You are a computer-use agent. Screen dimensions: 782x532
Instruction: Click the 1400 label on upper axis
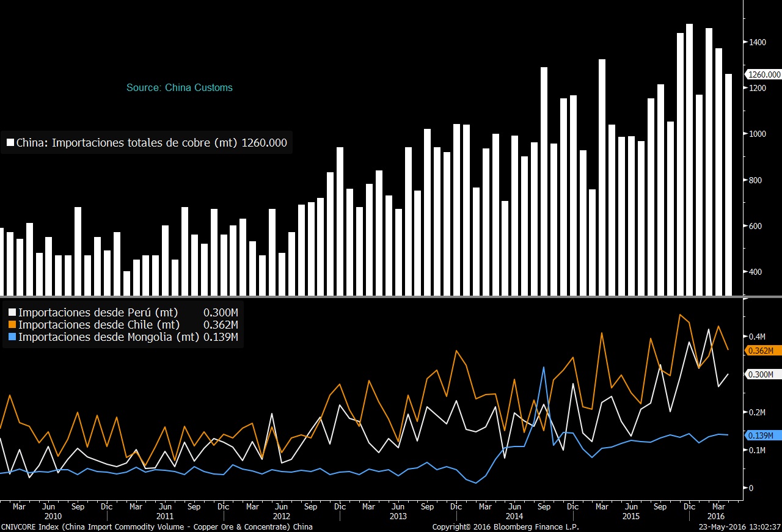click(x=758, y=42)
